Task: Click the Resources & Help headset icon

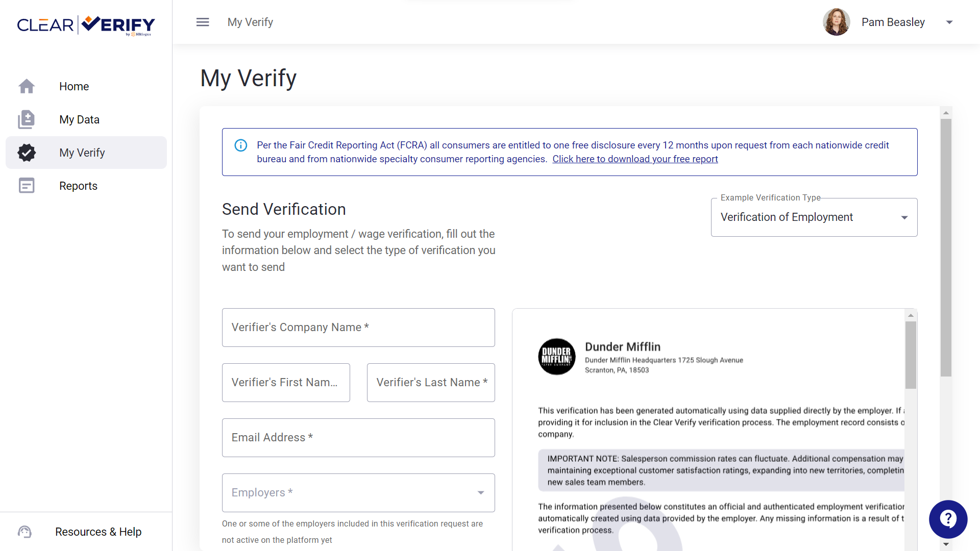Action: (x=24, y=532)
